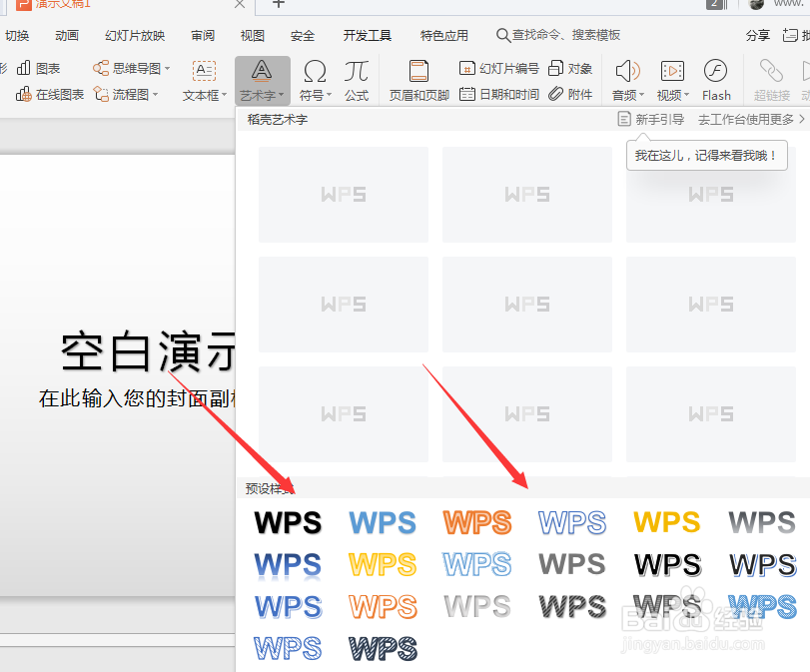Image resolution: width=810 pixels, height=672 pixels.
Task: Insert an 对象 object
Action: (x=570, y=68)
